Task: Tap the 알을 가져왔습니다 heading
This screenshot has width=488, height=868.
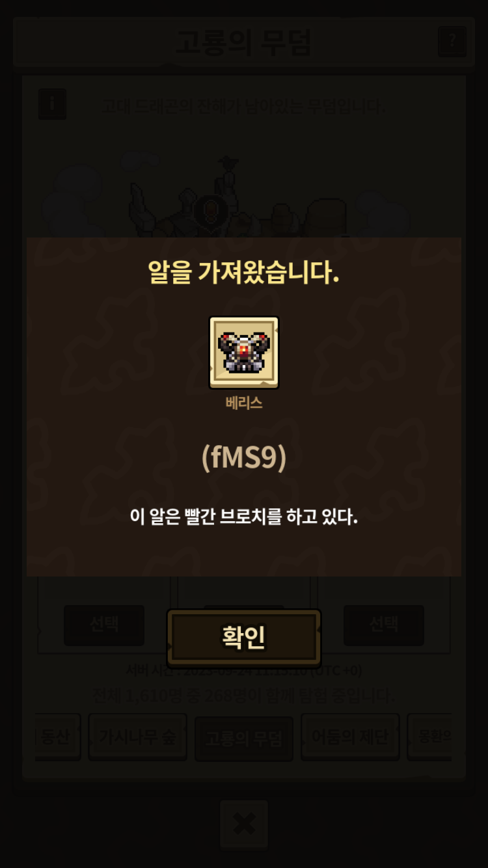Action: click(244, 272)
